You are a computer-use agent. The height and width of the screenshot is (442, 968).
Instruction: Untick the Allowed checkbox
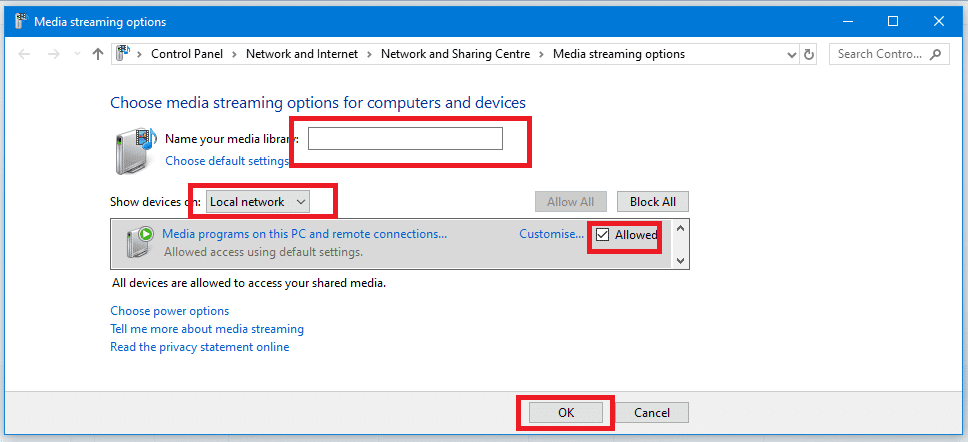[x=602, y=235]
